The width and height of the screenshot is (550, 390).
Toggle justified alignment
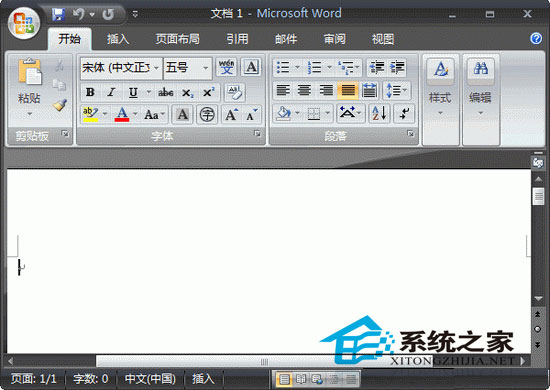tap(348, 90)
